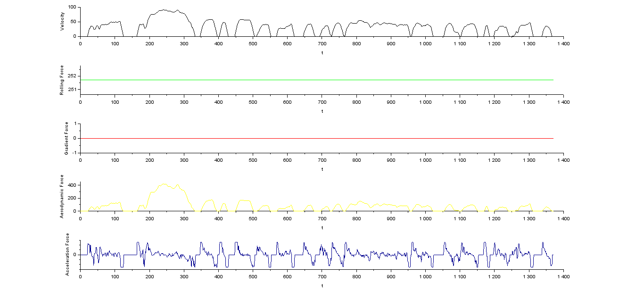Click the t label under Acceleration Force plot
644x291 pixels.
pos(322,285)
